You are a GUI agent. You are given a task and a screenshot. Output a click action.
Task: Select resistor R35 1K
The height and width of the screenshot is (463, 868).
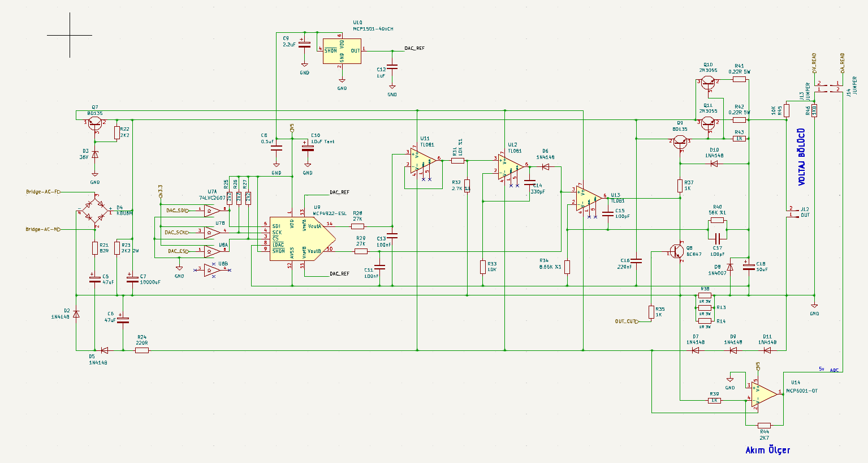(x=651, y=312)
